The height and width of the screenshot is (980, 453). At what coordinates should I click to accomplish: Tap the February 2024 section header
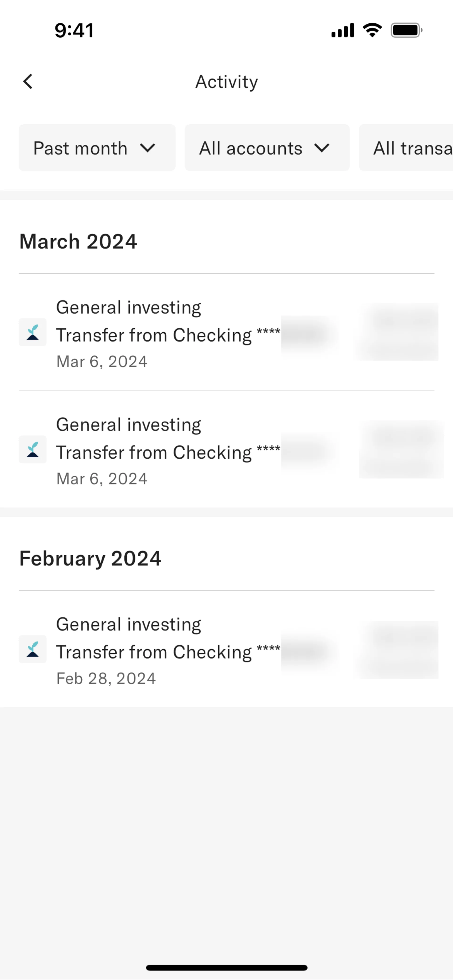tap(91, 559)
